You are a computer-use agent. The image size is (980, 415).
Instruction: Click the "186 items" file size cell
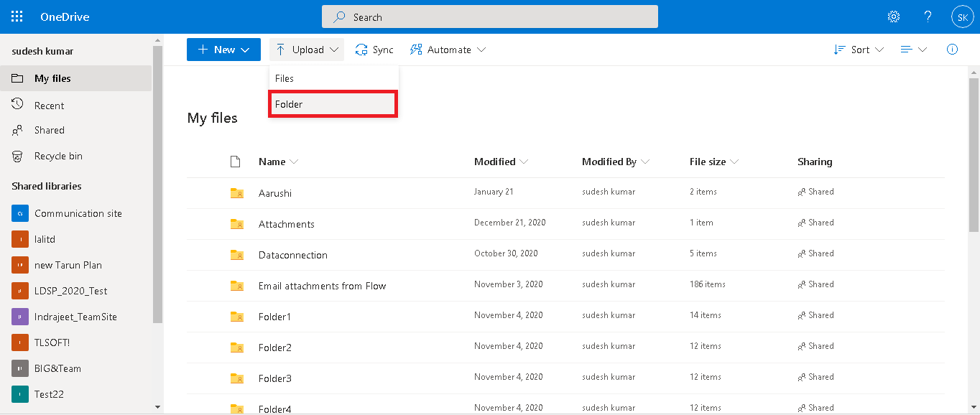[x=708, y=284]
